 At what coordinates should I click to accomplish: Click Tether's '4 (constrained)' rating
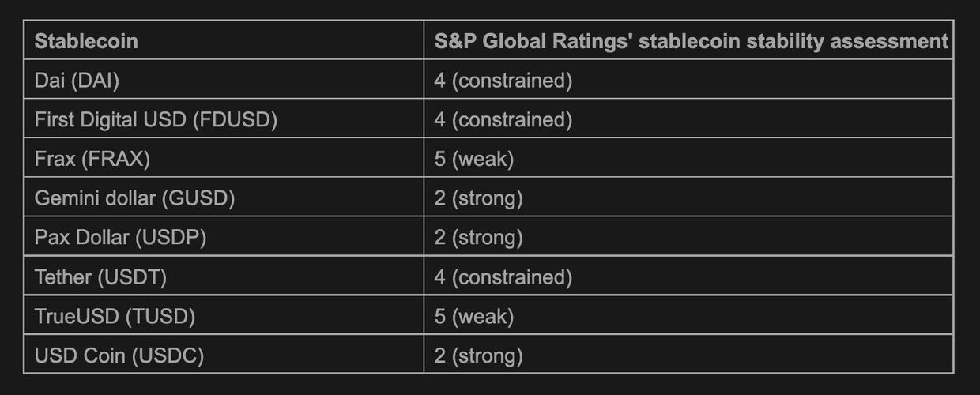[503, 277]
